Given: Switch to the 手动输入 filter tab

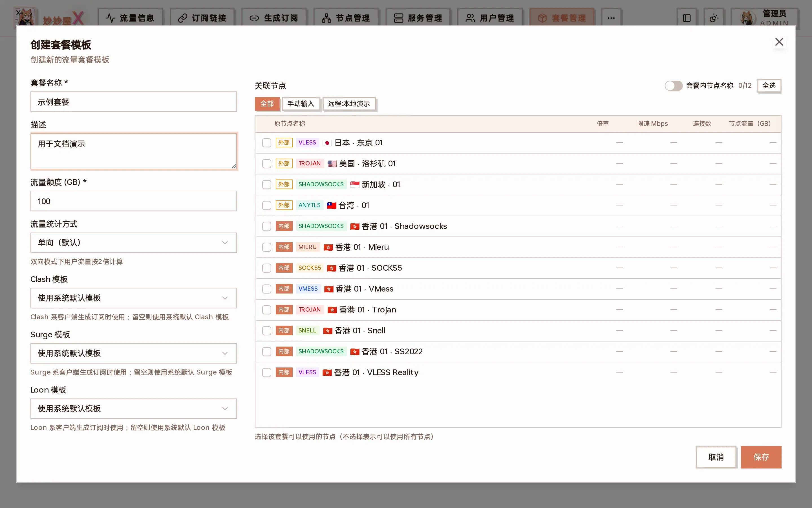Looking at the screenshot, I should (x=301, y=104).
